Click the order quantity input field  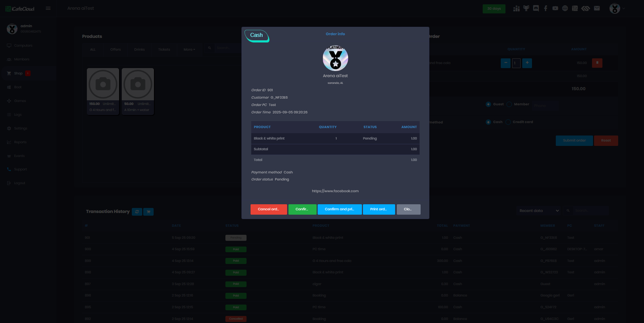tap(516, 63)
